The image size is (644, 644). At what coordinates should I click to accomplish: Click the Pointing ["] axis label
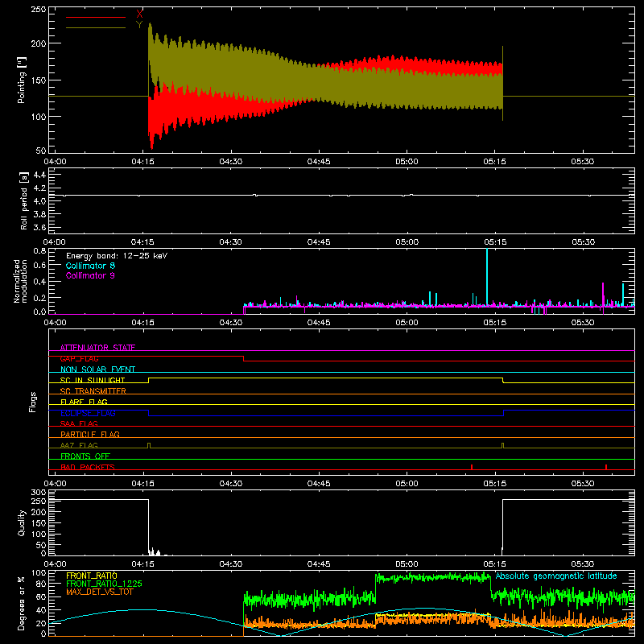tap(22, 80)
